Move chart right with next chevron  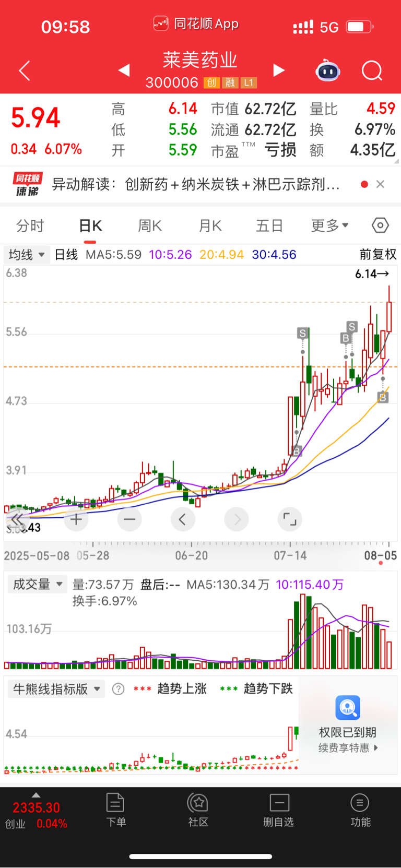[x=237, y=519]
